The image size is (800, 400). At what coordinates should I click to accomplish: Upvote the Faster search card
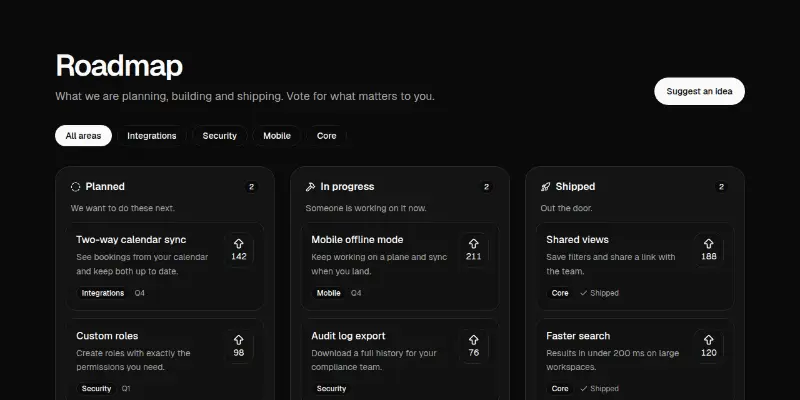click(x=709, y=346)
